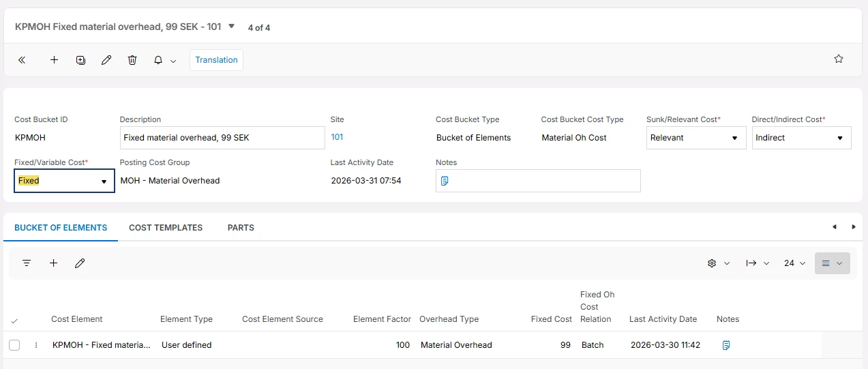
Task: Open the bell notifications icon
Action: [x=158, y=60]
